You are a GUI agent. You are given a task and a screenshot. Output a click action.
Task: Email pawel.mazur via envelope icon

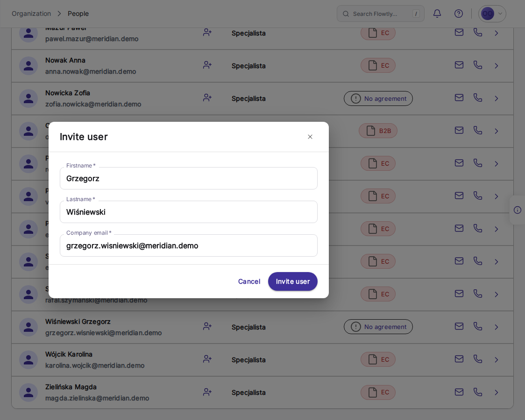[x=459, y=33]
